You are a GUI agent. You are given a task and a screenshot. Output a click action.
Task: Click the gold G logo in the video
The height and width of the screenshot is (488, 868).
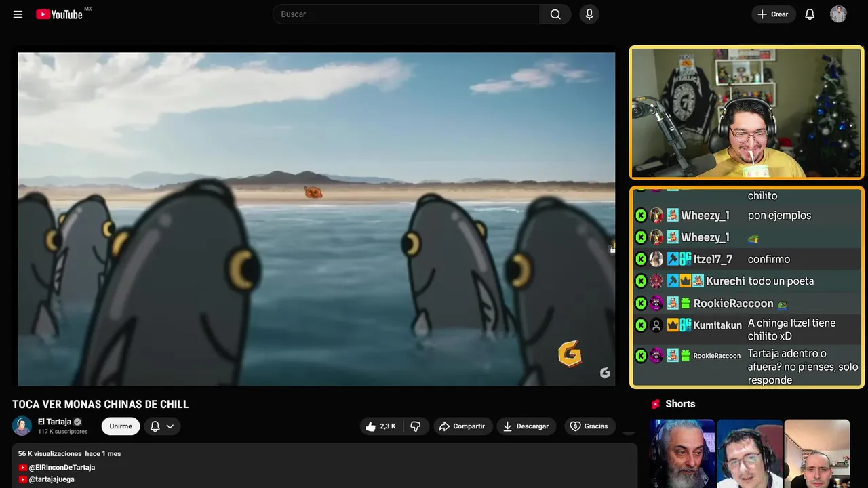pyautogui.click(x=570, y=353)
